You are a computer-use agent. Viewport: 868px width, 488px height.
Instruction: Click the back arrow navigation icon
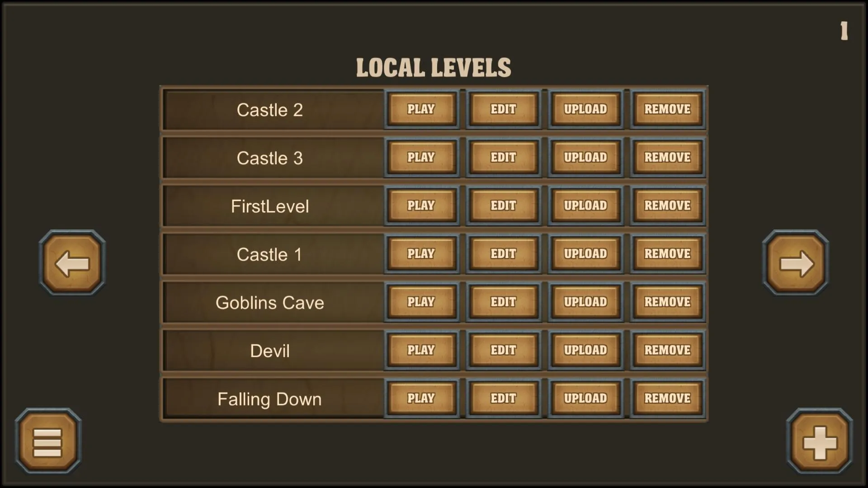click(71, 263)
